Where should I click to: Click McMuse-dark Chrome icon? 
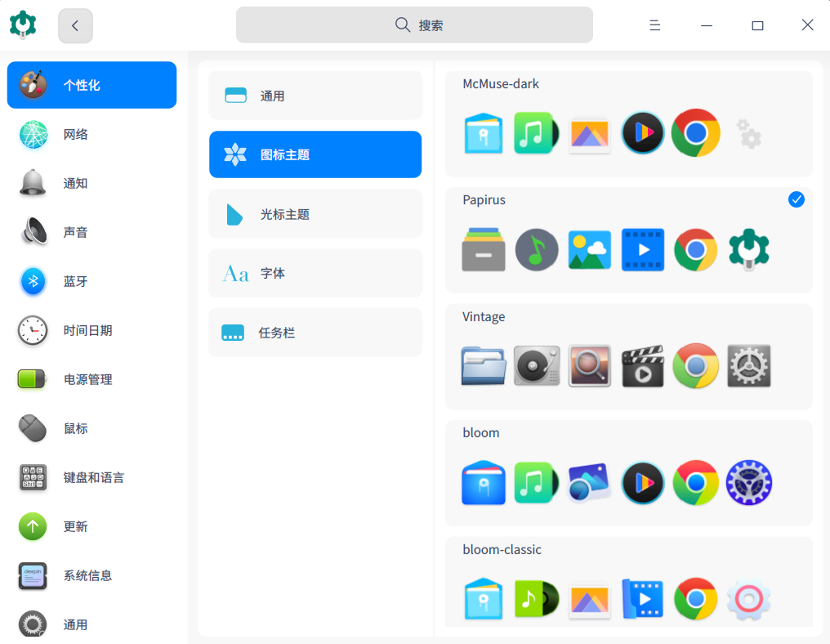coord(695,133)
